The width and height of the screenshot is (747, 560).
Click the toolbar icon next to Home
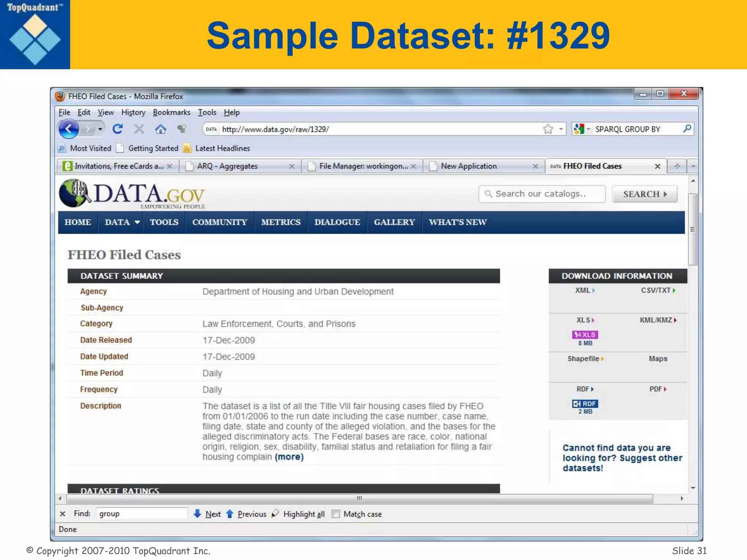click(x=182, y=129)
